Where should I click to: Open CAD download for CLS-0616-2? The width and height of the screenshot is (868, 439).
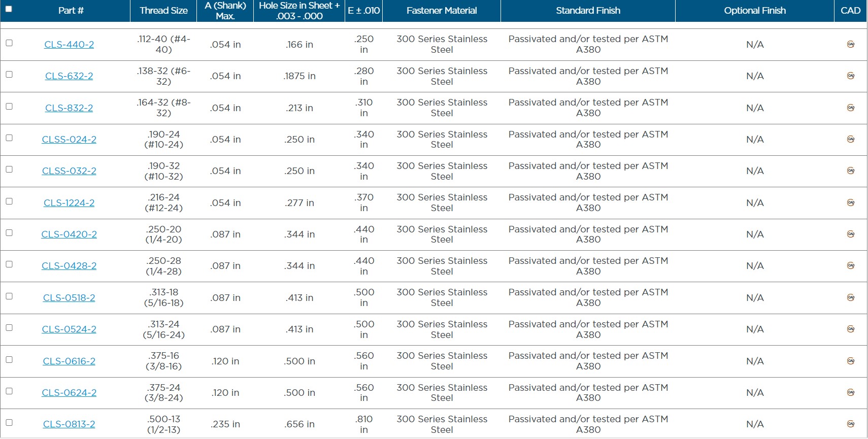(x=851, y=361)
